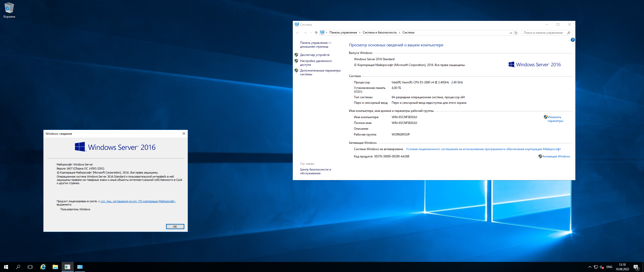Open recent locations dropdown arrow
This screenshot has height=272, width=644.
click(x=311, y=33)
